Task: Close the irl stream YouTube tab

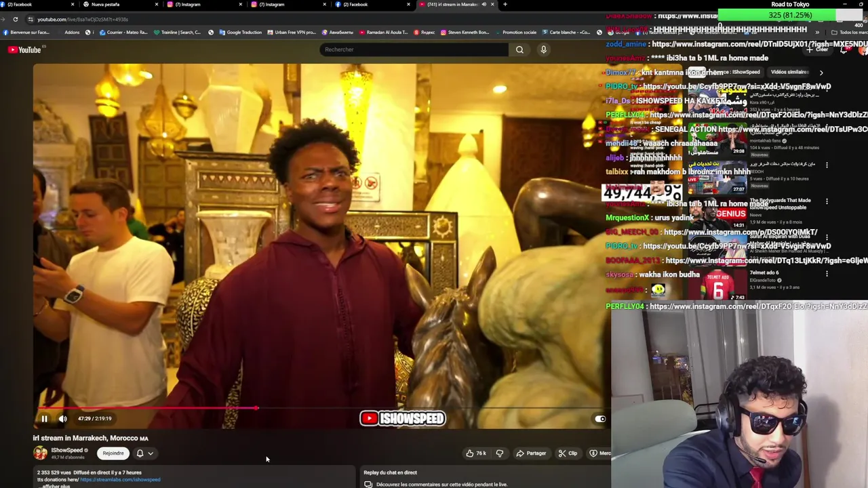Action: click(493, 5)
